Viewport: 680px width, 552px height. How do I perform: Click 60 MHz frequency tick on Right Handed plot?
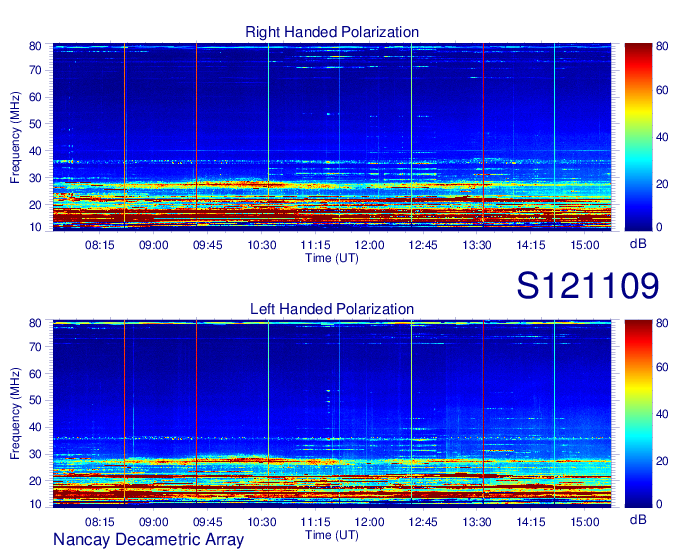[x=35, y=97]
